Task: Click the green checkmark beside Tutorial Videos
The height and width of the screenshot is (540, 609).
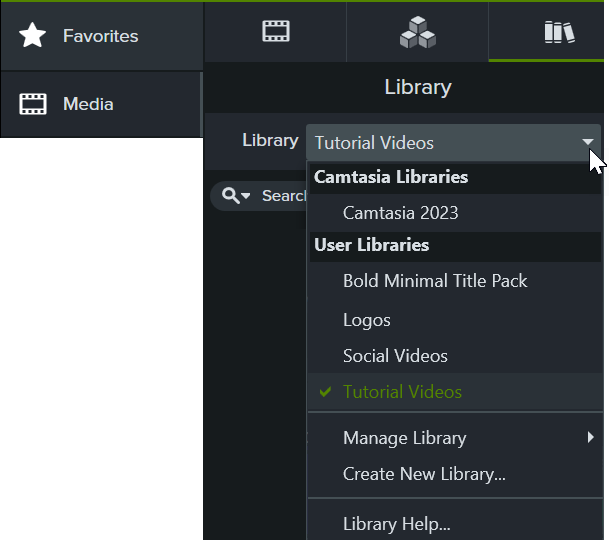Action: coord(325,392)
